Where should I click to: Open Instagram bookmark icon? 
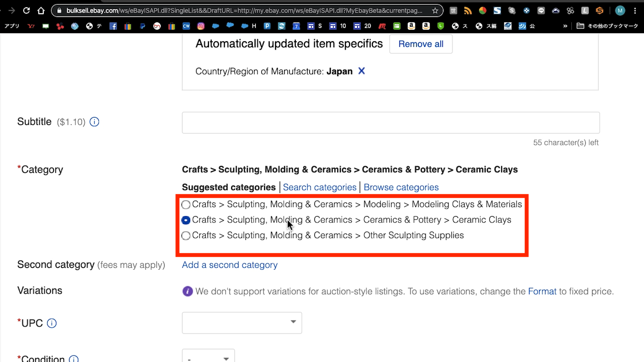click(x=201, y=26)
